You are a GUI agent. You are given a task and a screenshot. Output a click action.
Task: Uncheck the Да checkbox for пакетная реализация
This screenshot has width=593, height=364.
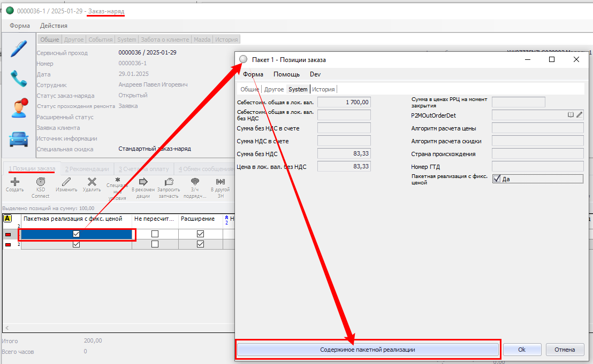(x=497, y=179)
